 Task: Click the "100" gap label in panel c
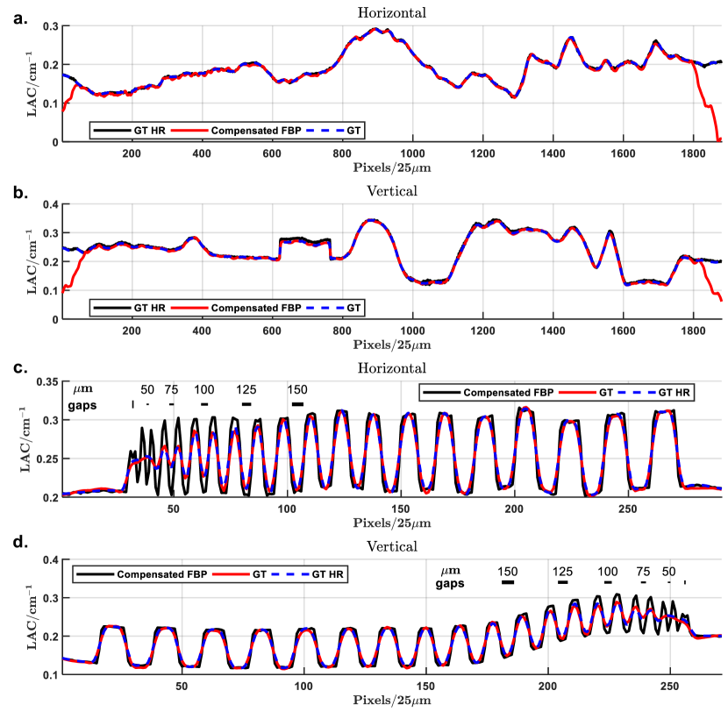(x=204, y=390)
